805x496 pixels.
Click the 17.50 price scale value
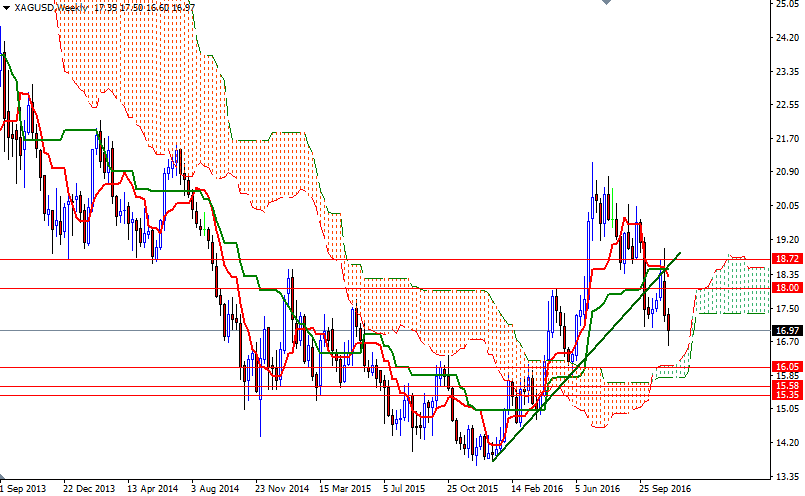tap(788, 309)
